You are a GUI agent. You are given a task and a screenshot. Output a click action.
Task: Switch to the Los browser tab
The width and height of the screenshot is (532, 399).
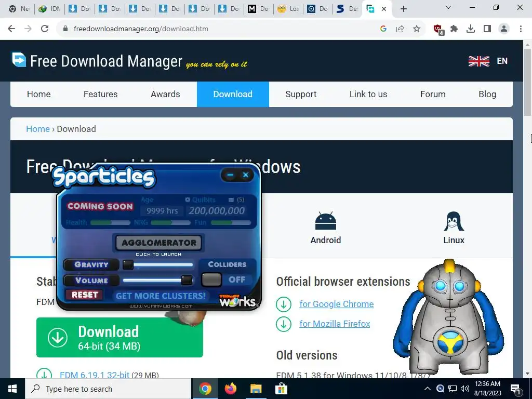click(x=289, y=9)
